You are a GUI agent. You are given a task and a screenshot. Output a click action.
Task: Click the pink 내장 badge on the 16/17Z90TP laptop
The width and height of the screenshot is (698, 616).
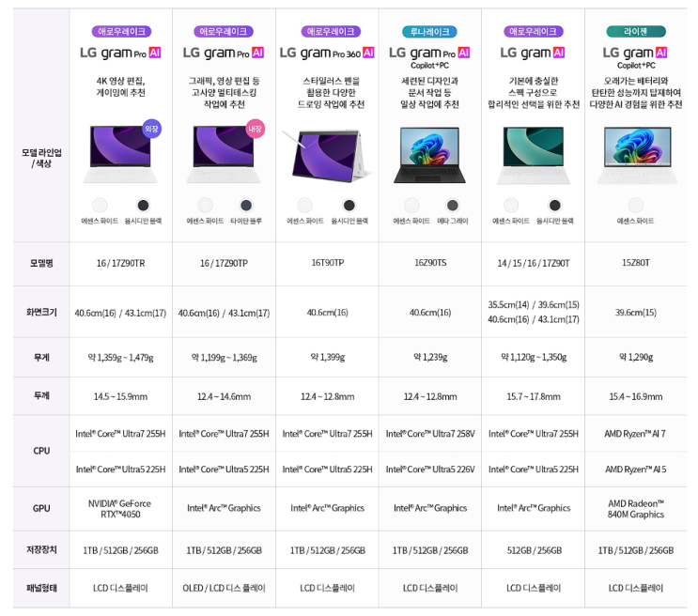(x=256, y=129)
